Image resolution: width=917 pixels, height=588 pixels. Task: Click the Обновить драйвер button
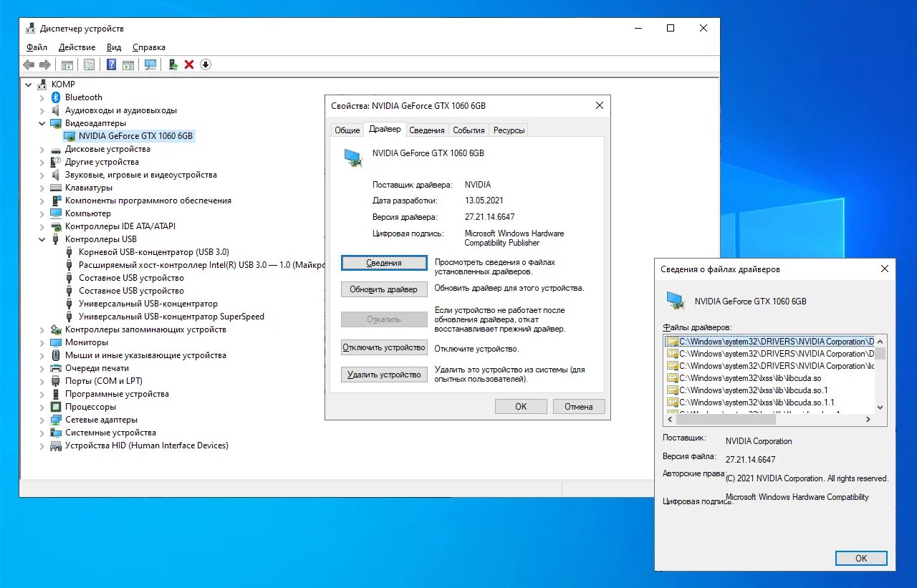pyautogui.click(x=384, y=289)
